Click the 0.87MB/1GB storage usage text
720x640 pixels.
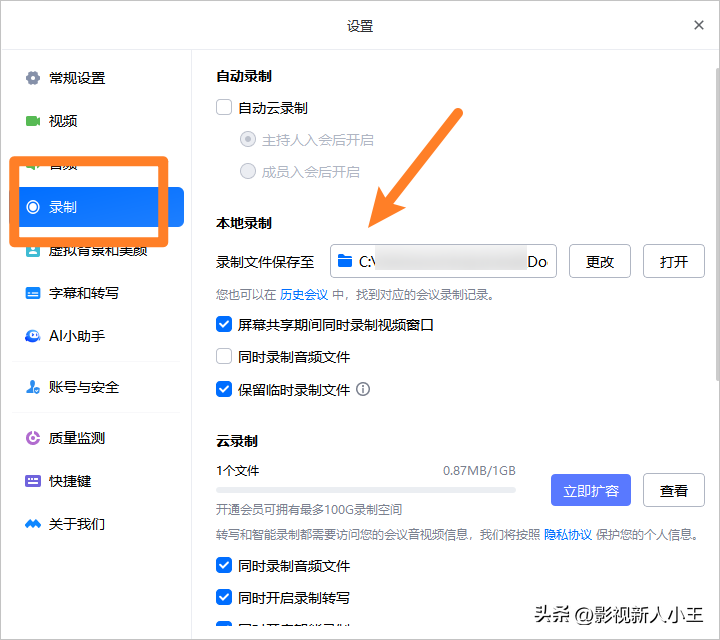[479, 471]
